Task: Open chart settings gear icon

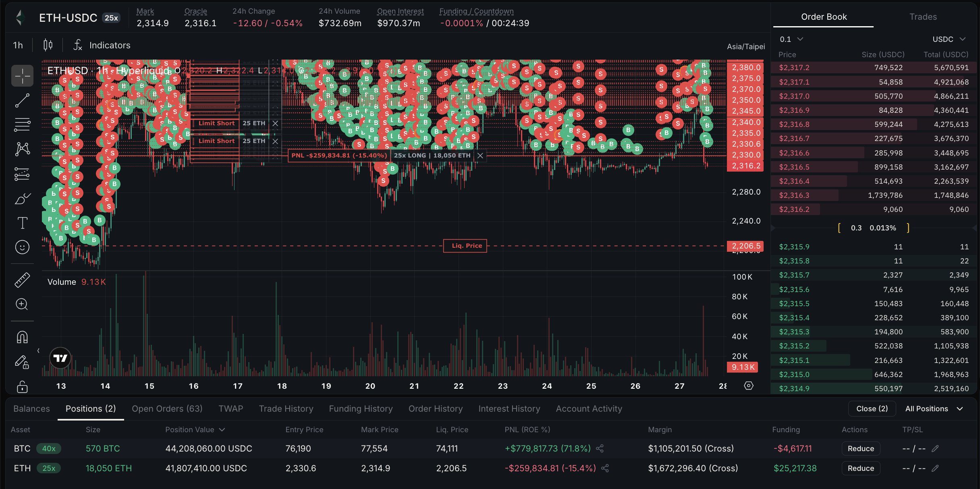Action: point(748,386)
